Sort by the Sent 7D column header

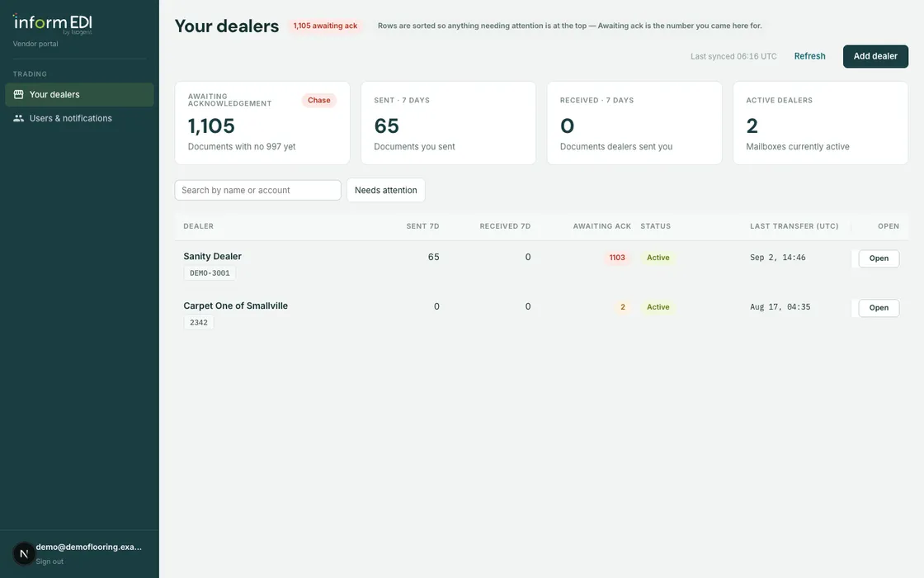[x=422, y=226]
